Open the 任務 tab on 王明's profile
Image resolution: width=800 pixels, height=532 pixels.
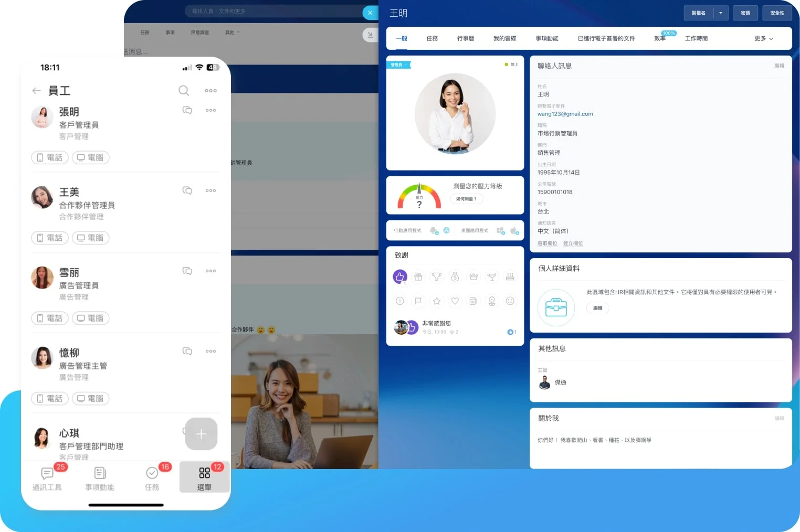click(431, 38)
